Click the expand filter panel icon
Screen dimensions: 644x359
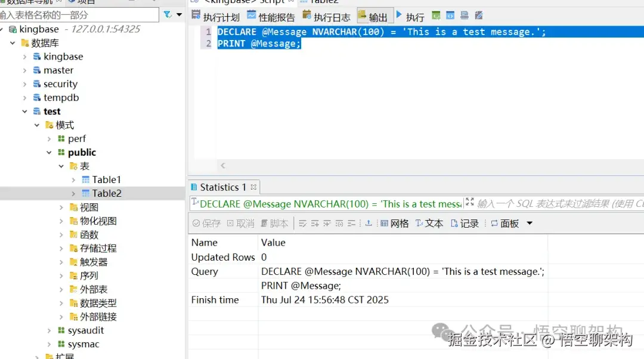click(x=470, y=202)
